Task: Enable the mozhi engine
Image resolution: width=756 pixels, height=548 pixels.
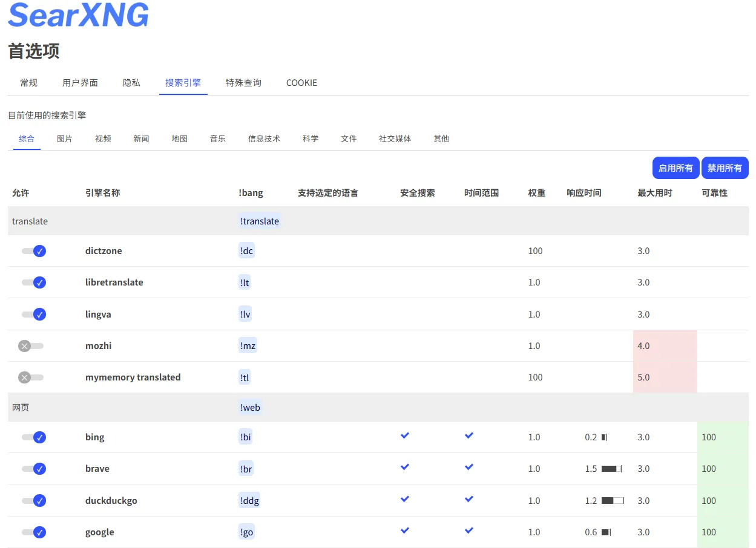Action: 31,346
